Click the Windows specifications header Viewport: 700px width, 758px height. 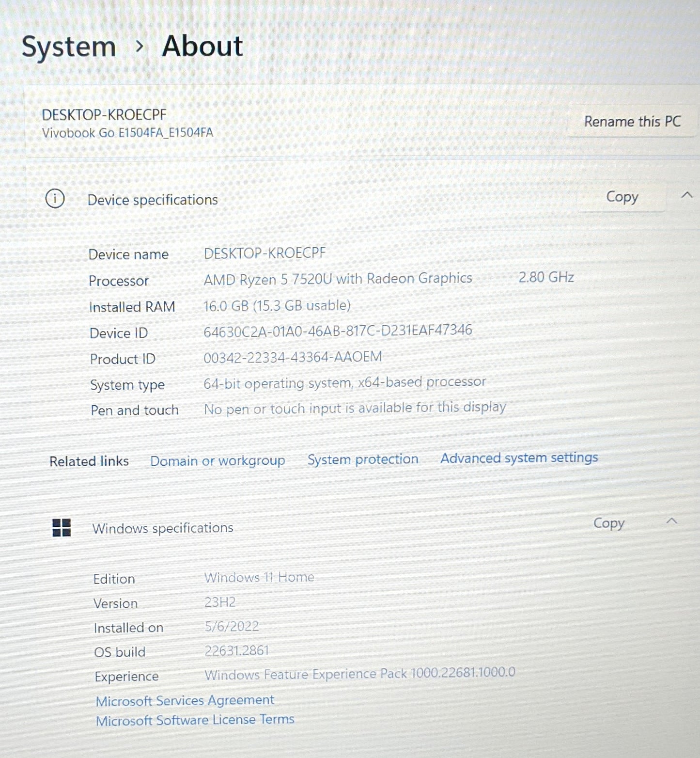(163, 528)
